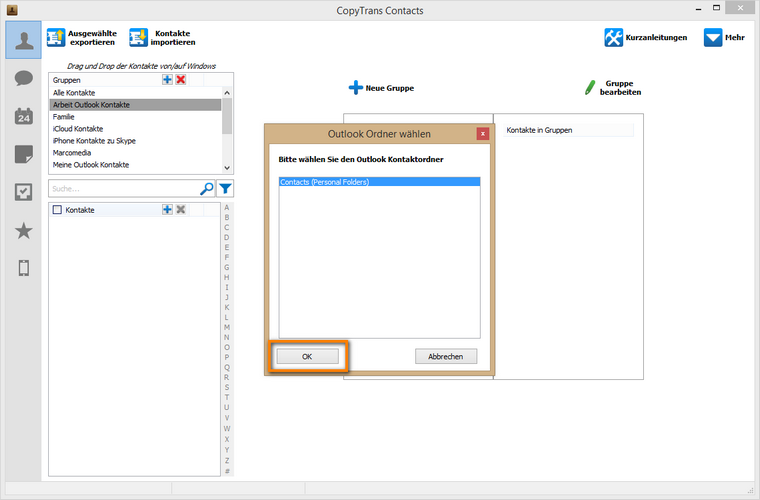Jump to letter T in alphabet index
The image size is (760, 500).
[227, 397]
